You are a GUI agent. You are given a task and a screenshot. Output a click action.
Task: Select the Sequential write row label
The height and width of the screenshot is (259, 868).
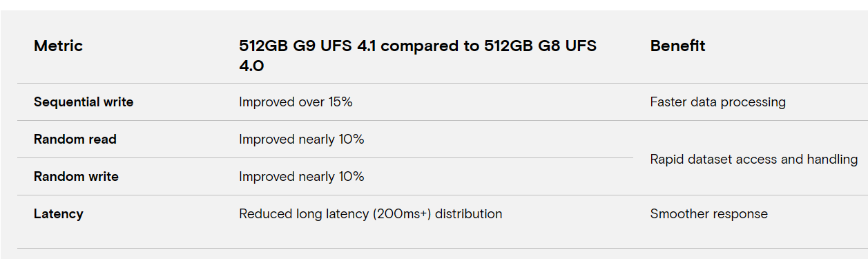pyautogui.click(x=84, y=102)
